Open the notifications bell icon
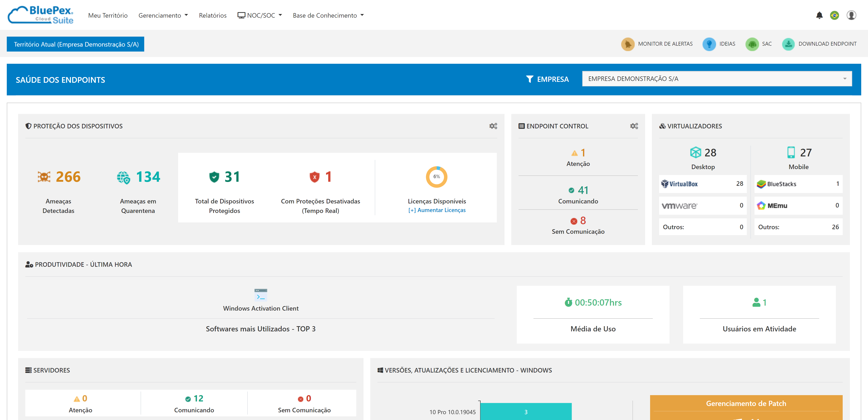This screenshot has height=420, width=868. click(x=819, y=15)
